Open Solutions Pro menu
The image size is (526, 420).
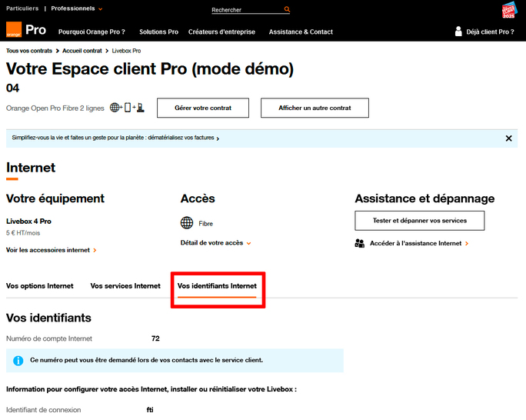point(158,32)
